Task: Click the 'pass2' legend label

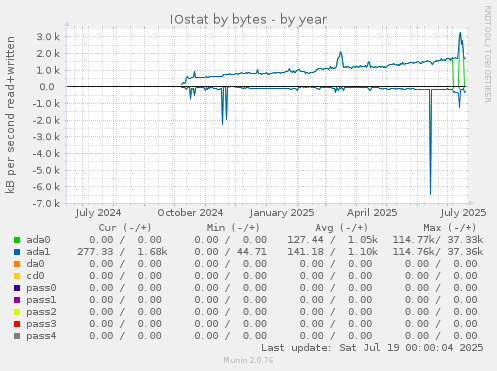Action: tap(41, 312)
